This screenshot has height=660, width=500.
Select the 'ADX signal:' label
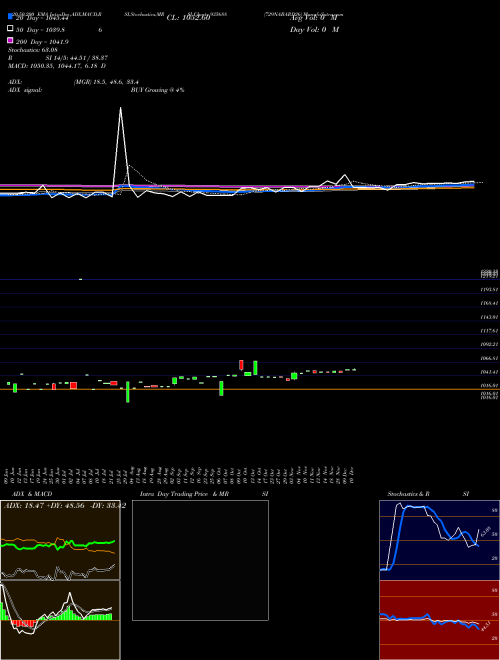25,90
